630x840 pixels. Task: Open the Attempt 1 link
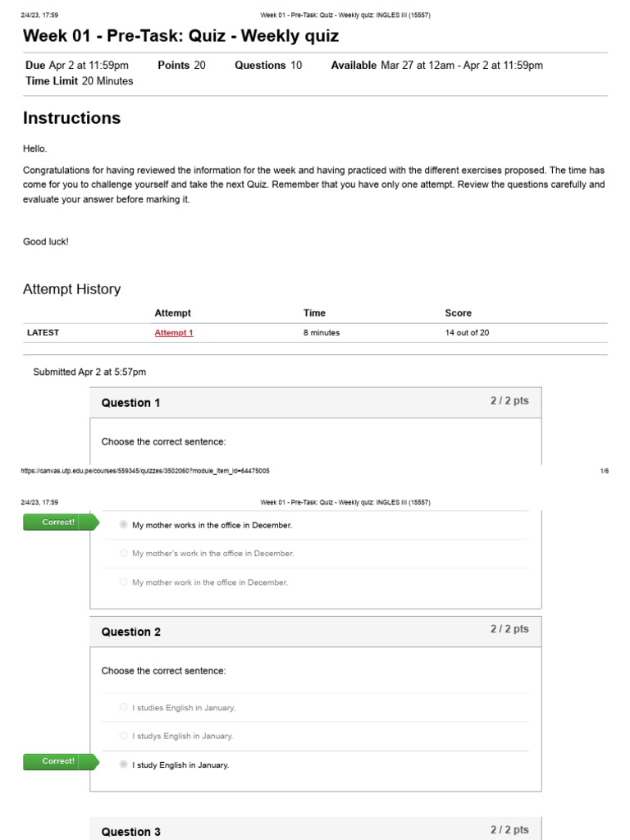tap(174, 333)
